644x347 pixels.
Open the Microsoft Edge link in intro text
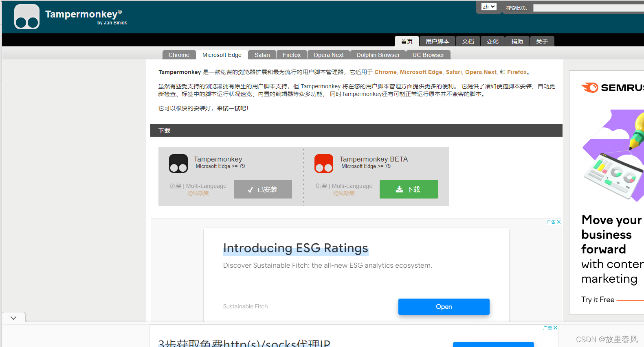421,72
